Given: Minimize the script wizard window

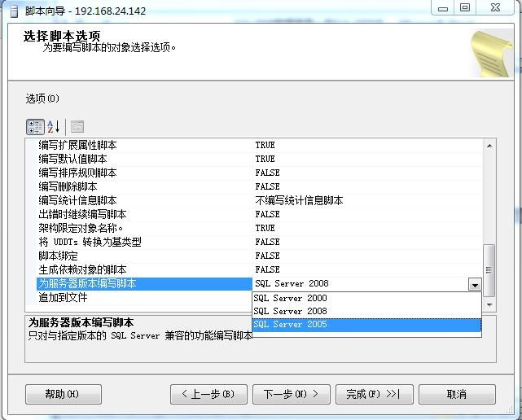Looking at the screenshot, I should pos(443,8).
